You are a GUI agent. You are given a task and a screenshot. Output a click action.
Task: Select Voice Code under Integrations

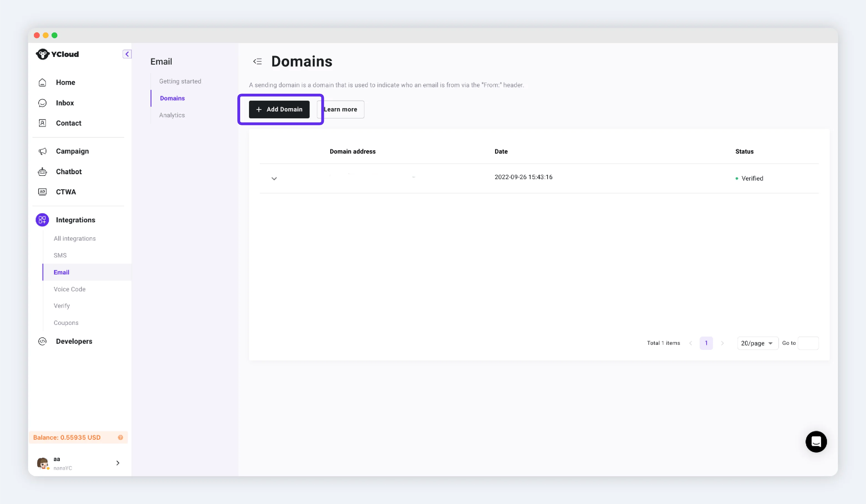(69, 289)
